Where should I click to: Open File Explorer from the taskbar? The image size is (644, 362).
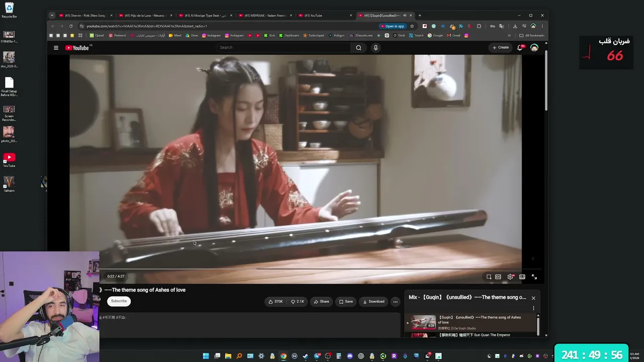point(228,356)
